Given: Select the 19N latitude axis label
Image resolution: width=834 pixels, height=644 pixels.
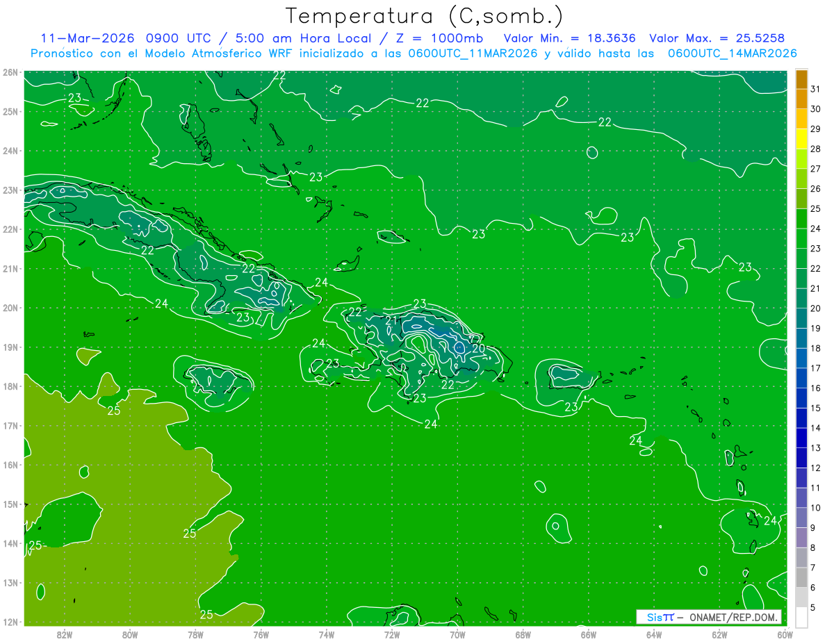Looking at the screenshot, I should (10, 347).
